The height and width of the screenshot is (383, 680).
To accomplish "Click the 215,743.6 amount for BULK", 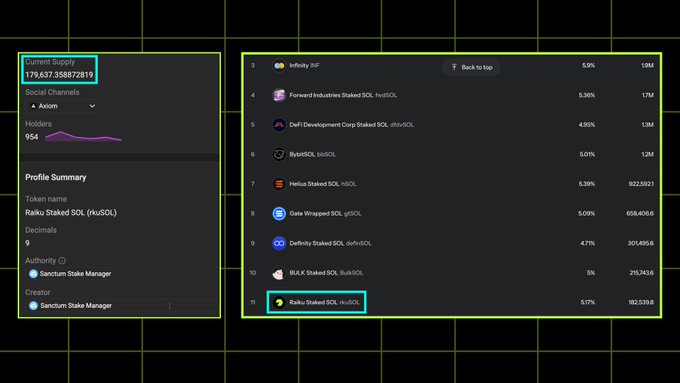I will click(x=642, y=273).
